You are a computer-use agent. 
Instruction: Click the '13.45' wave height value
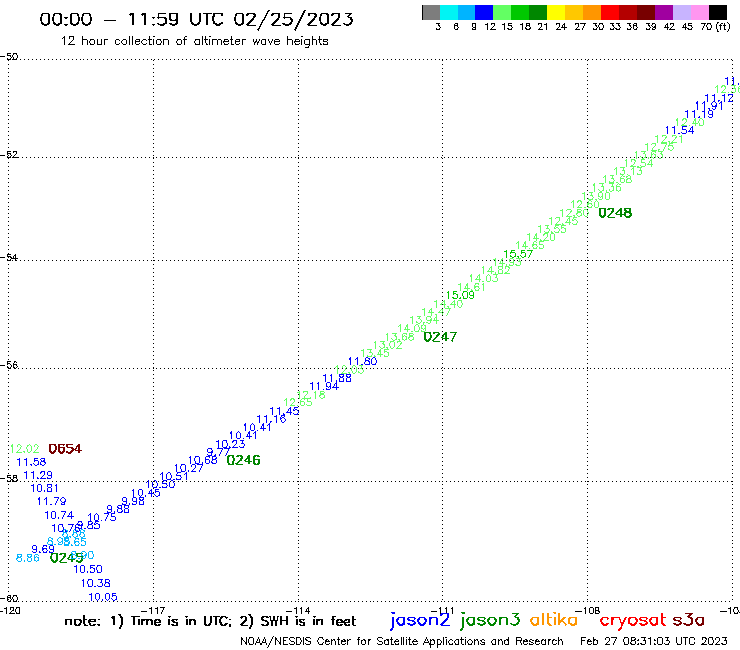tap(375, 353)
